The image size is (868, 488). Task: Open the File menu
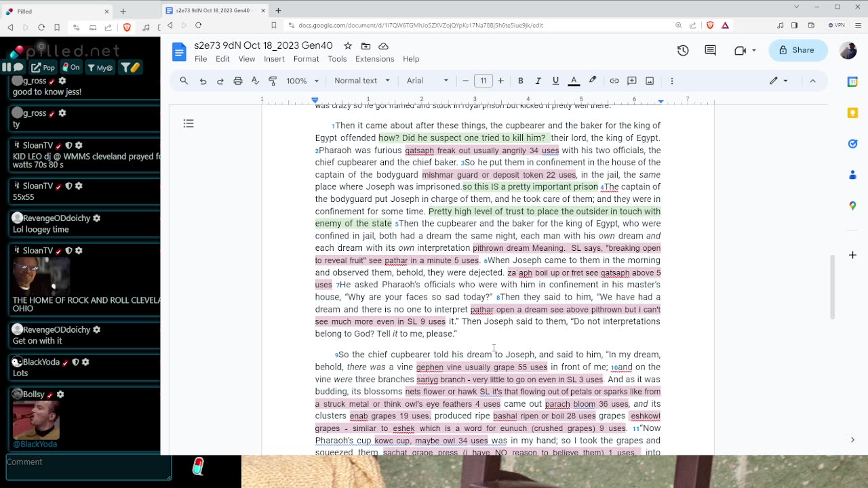coord(201,59)
